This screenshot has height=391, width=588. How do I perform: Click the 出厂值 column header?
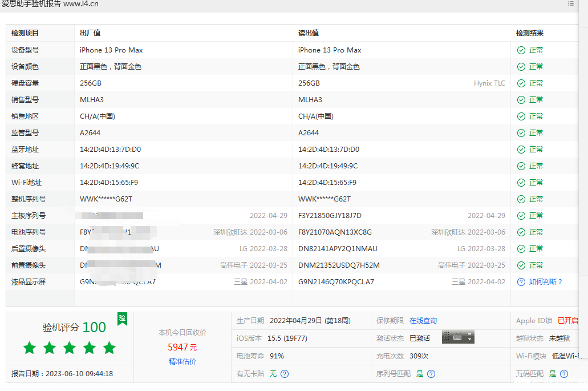click(x=90, y=33)
